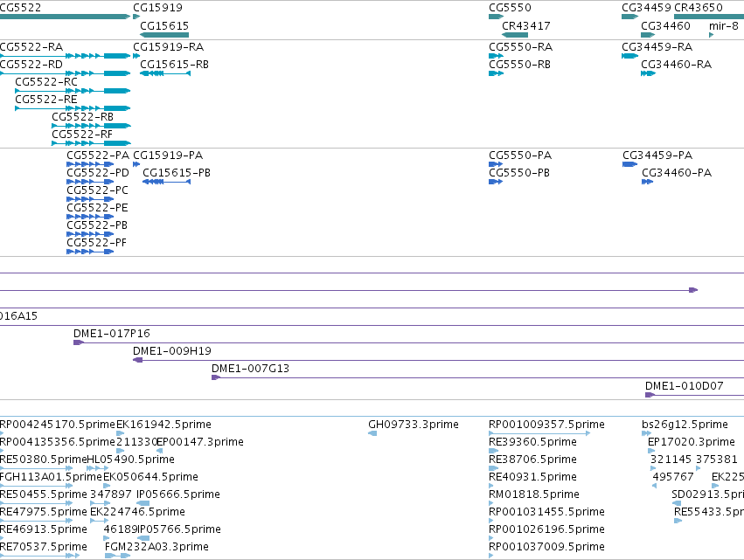Click transcript CG34459-RA label
Viewport: 744px width, 560px height.
click(657, 47)
